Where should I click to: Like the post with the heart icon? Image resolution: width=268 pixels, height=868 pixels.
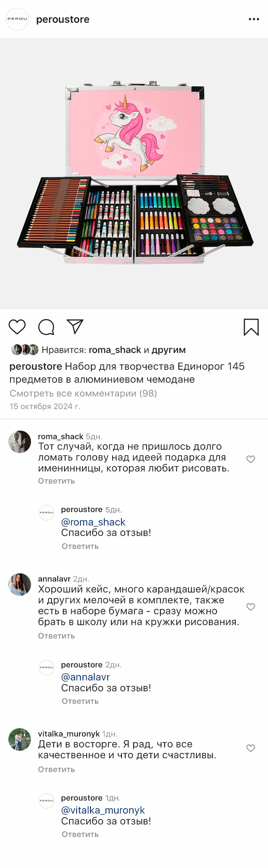(17, 327)
